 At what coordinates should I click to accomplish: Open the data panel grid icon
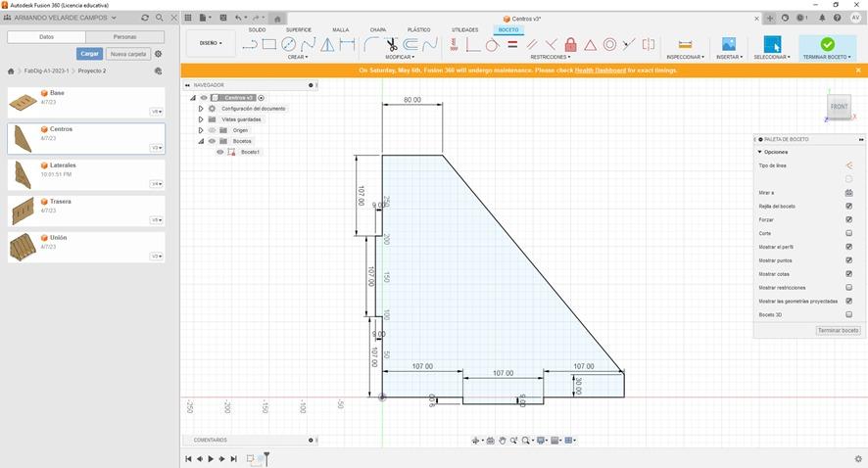coord(188,18)
